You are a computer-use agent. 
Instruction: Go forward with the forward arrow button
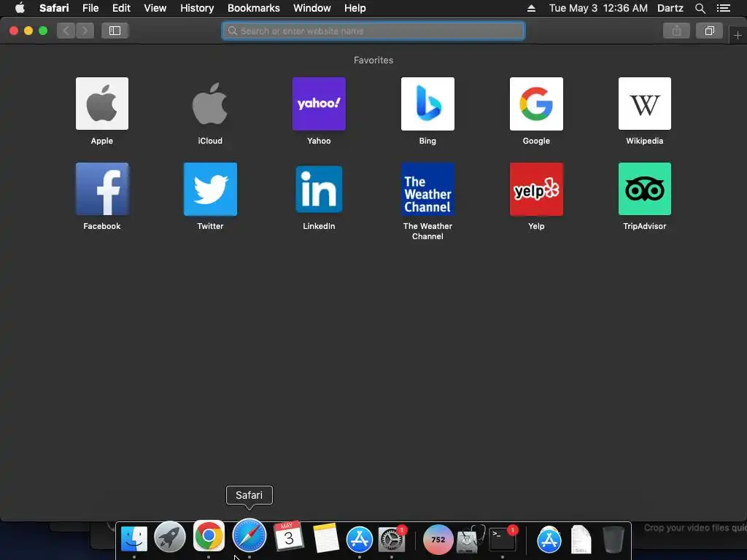85,31
